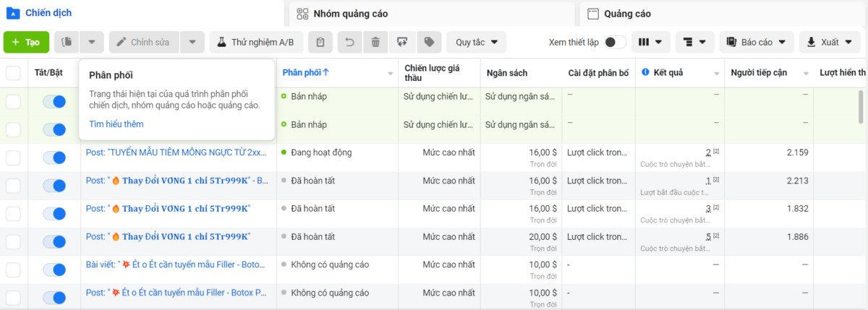The width and height of the screenshot is (868, 310).
Task: Click the export-share icon beside trash
Action: (x=402, y=43)
